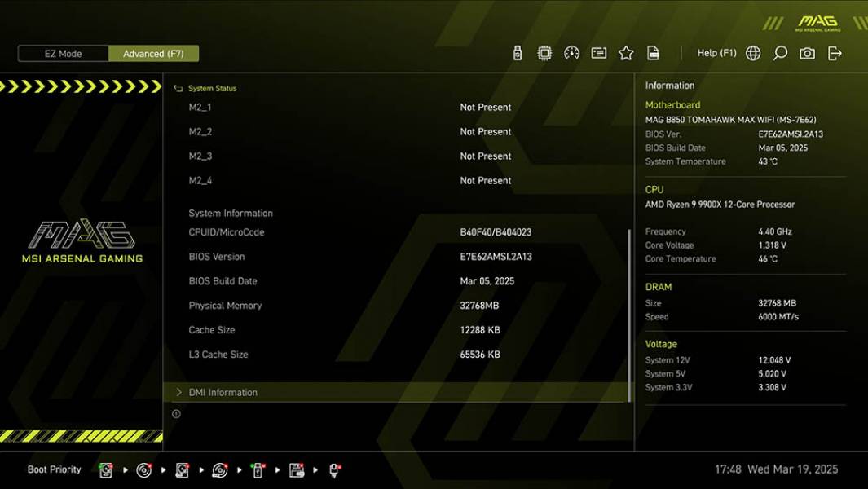This screenshot has height=489, width=868.
Task: Click the exit door arrow icon
Action: [x=835, y=53]
